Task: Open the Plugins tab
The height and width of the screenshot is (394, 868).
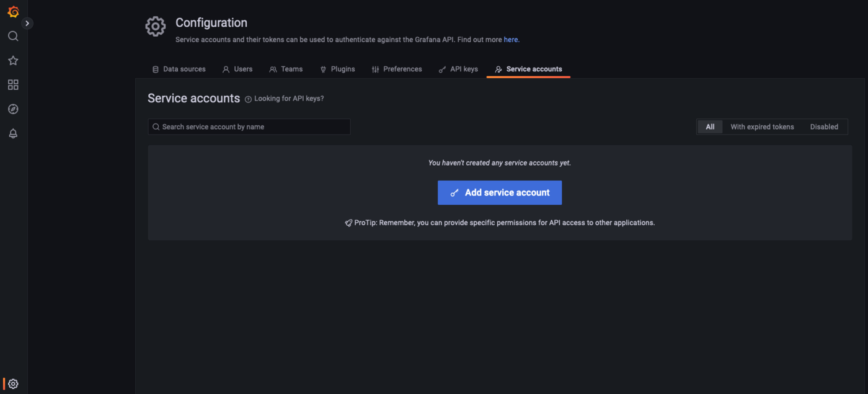Action: 338,69
